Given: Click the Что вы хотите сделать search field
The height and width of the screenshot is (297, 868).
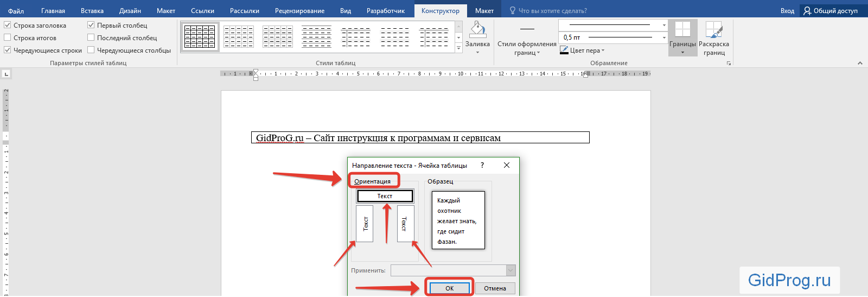Looking at the screenshot, I should [x=552, y=11].
